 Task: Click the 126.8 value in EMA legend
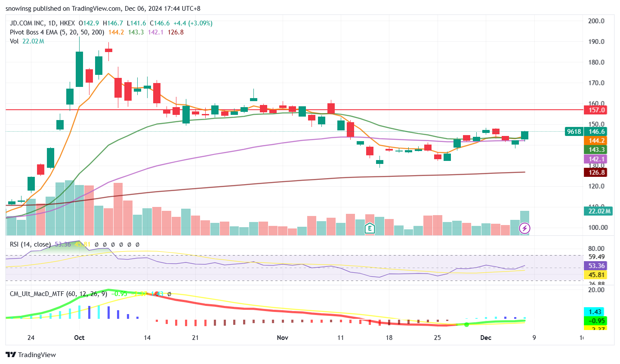(176, 32)
